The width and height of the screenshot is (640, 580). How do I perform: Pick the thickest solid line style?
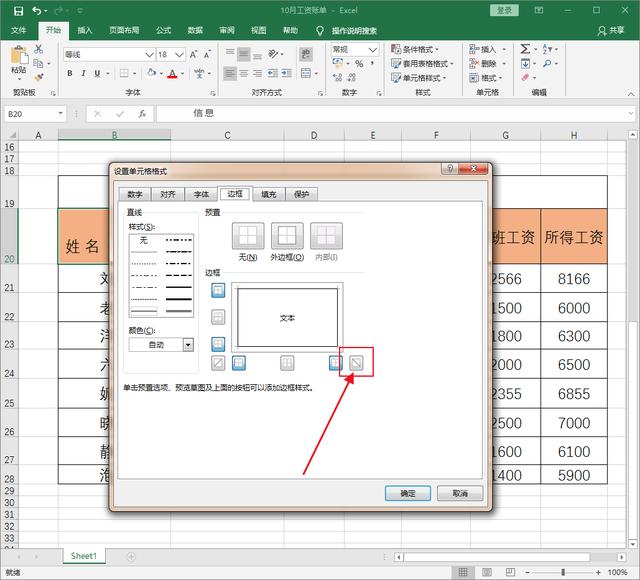coord(179,299)
